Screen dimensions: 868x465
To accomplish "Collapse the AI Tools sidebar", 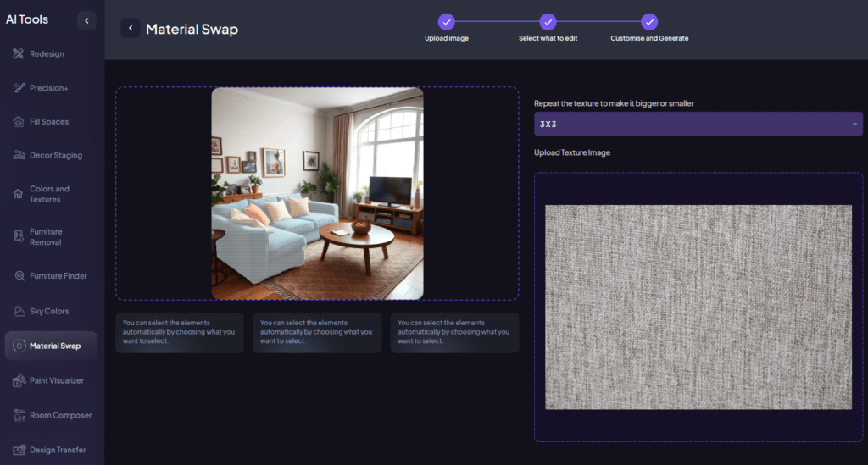I will [86, 20].
